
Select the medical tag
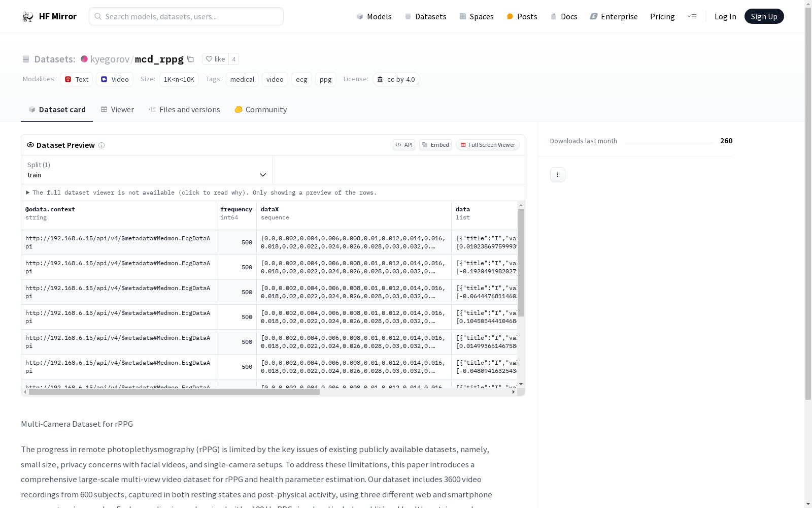[x=243, y=79]
